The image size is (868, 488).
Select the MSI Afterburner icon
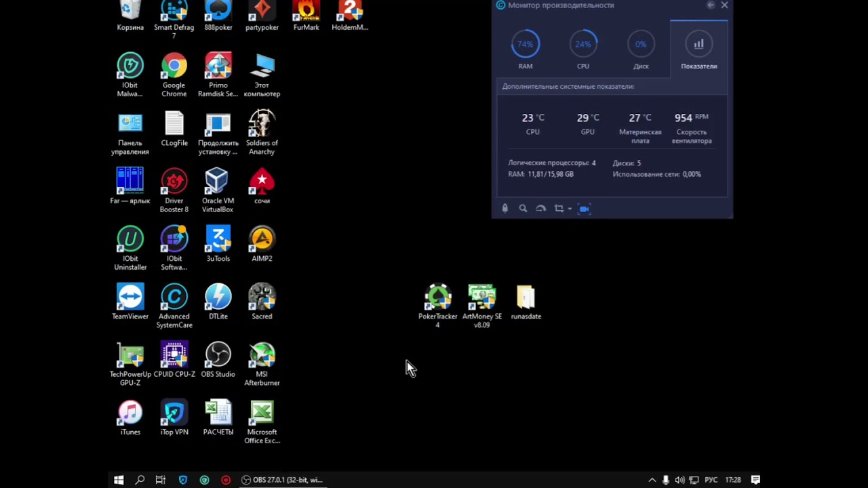[x=262, y=364]
